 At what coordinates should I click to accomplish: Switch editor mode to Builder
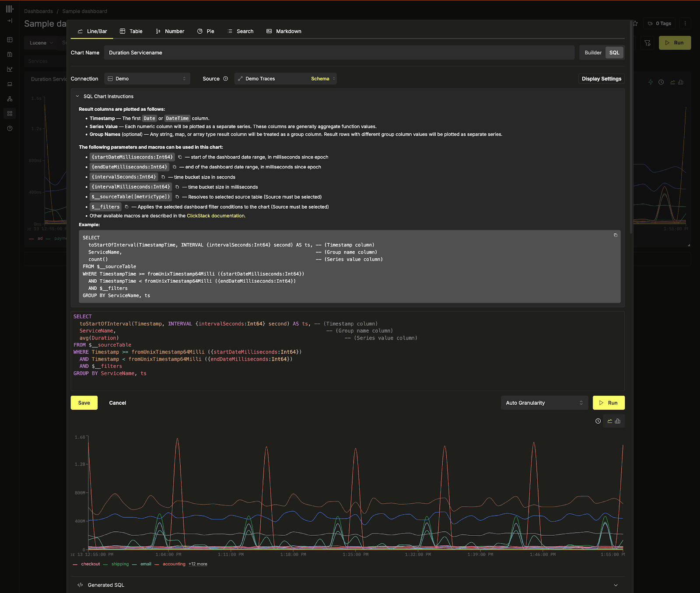click(592, 52)
